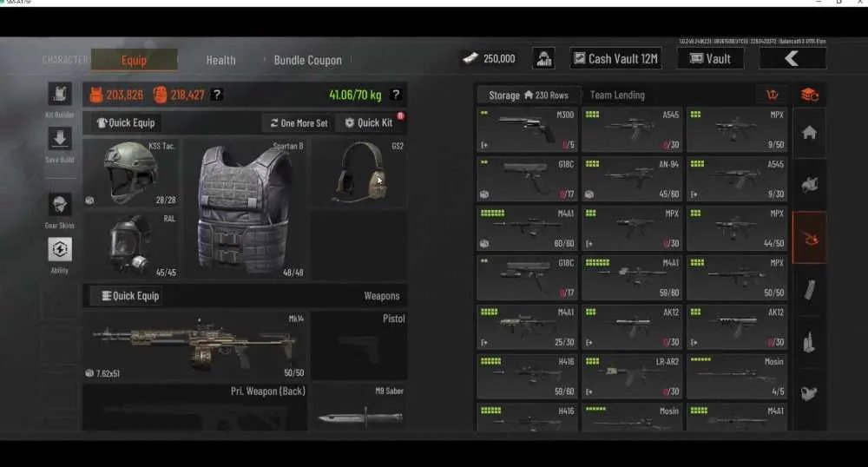Click the green 41.06/70 kg weight text
868x467 pixels.
[x=355, y=95]
